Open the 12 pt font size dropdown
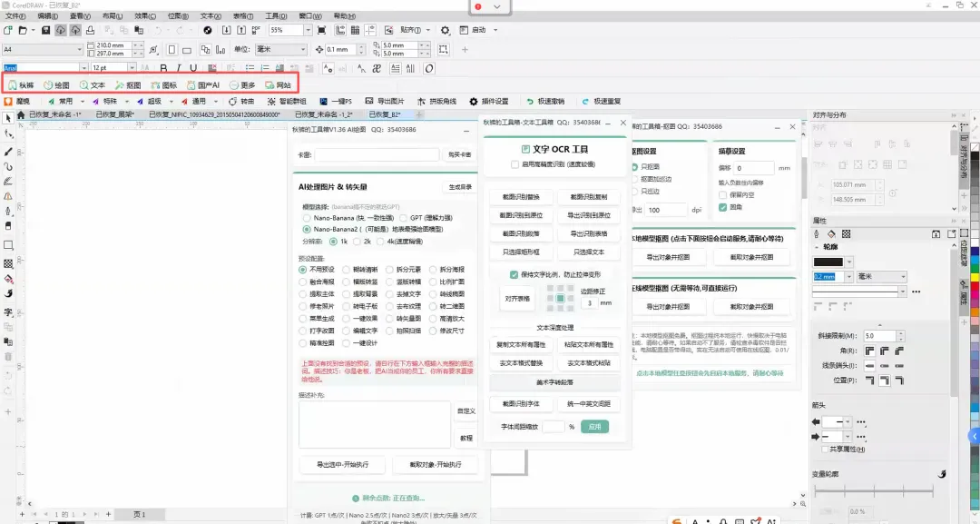This screenshot has width=980, height=524. click(132, 68)
